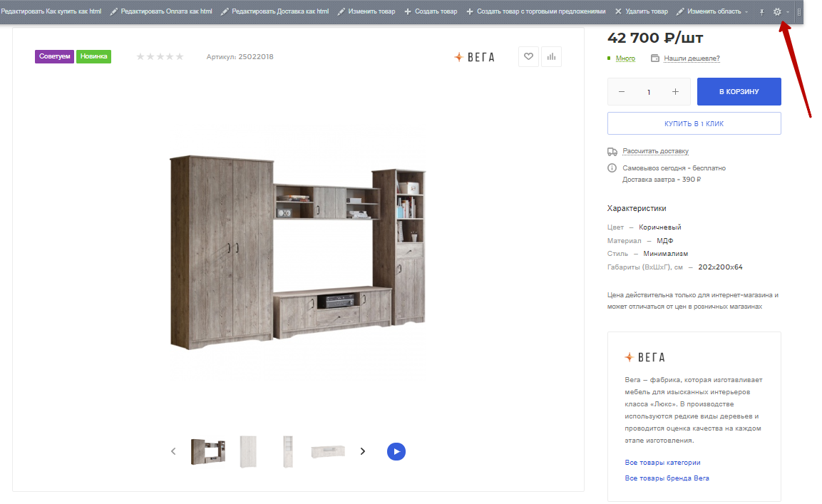Click Редактировать Доставка как html in toolbar
This screenshot has width=822, height=504.
tap(275, 11)
